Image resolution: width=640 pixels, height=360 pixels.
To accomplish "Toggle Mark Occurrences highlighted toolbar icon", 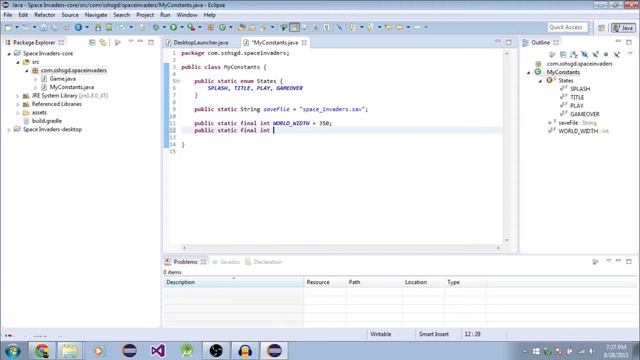I will coord(294,27).
